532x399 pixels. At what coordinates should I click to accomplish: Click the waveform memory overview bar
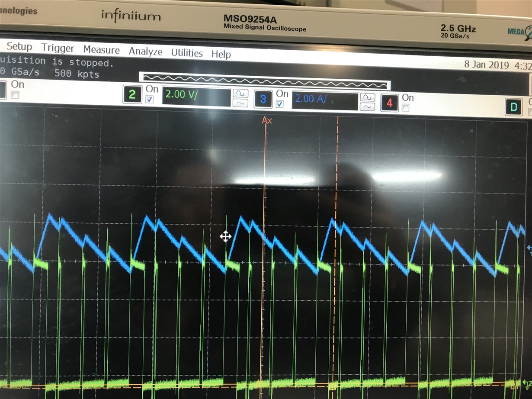(x=265, y=81)
